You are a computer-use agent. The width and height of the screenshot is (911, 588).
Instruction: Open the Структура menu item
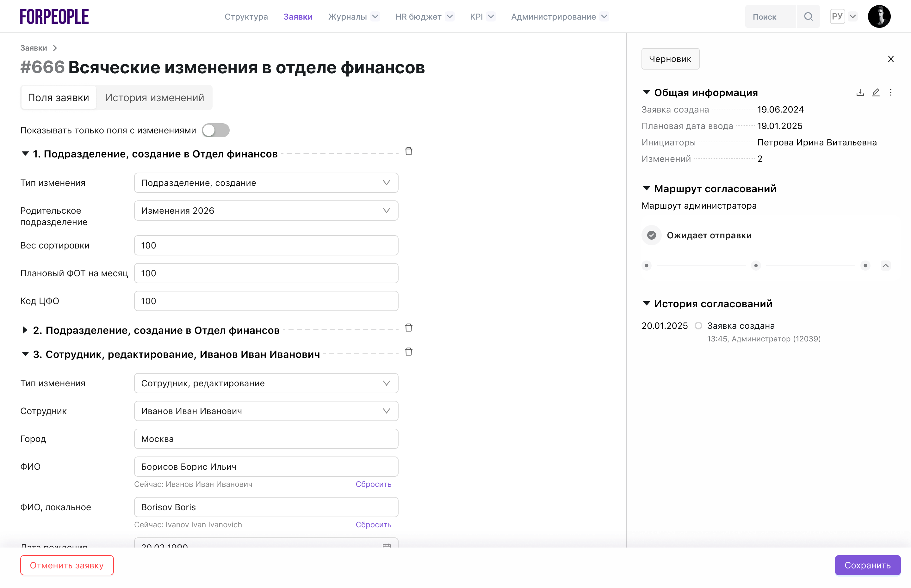click(246, 16)
